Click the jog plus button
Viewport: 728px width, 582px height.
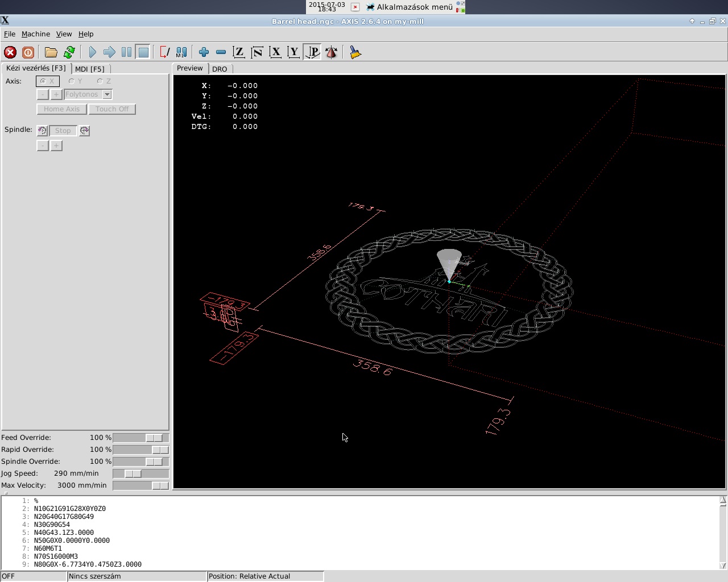(x=56, y=94)
